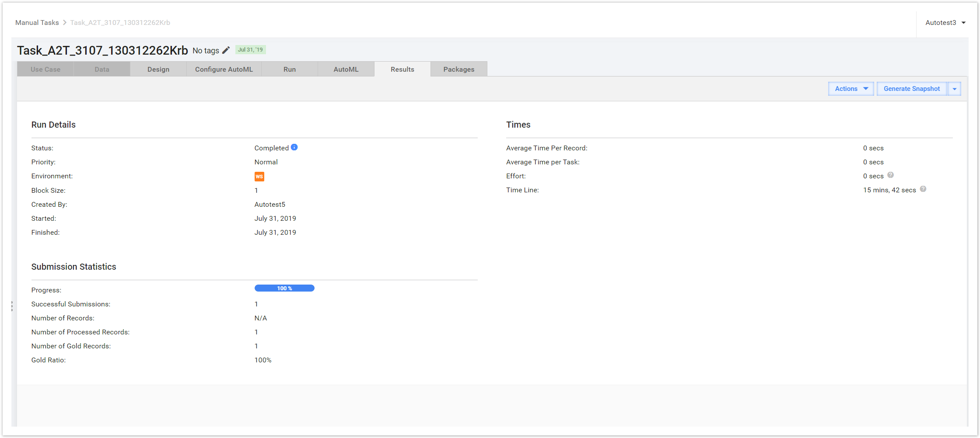This screenshot has height=438, width=980.
Task: Click the info icon beside Completed status
Action: tap(294, 147)
